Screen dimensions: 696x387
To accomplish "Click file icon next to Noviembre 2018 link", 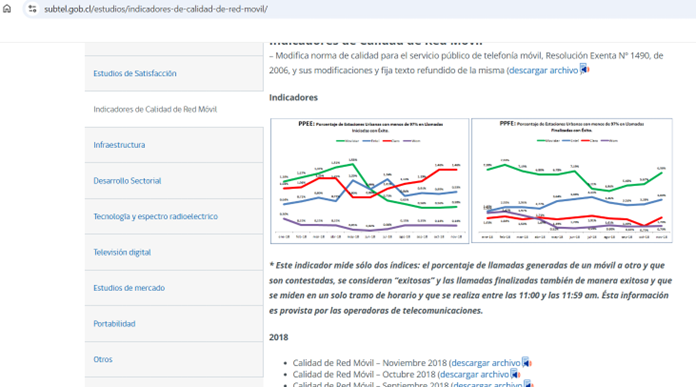I will point(526,362).
